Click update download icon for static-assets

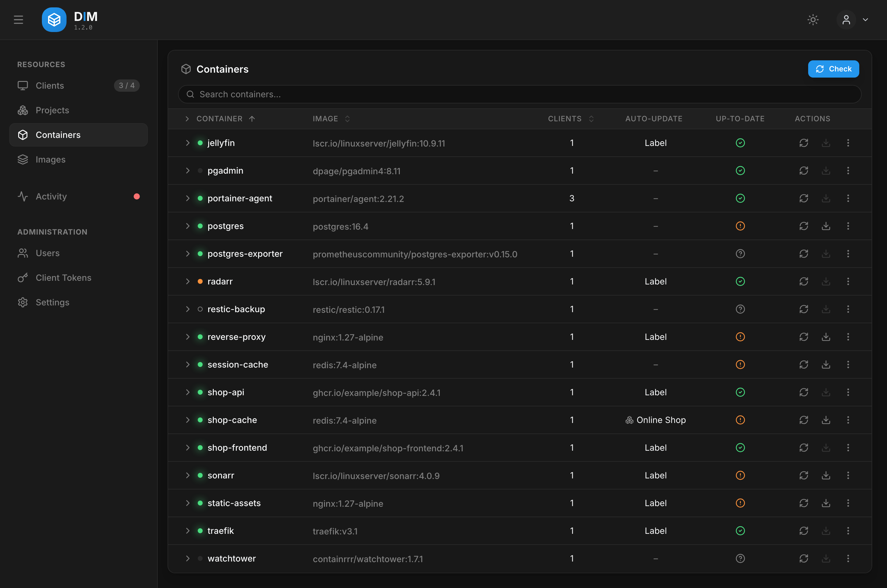826,503
